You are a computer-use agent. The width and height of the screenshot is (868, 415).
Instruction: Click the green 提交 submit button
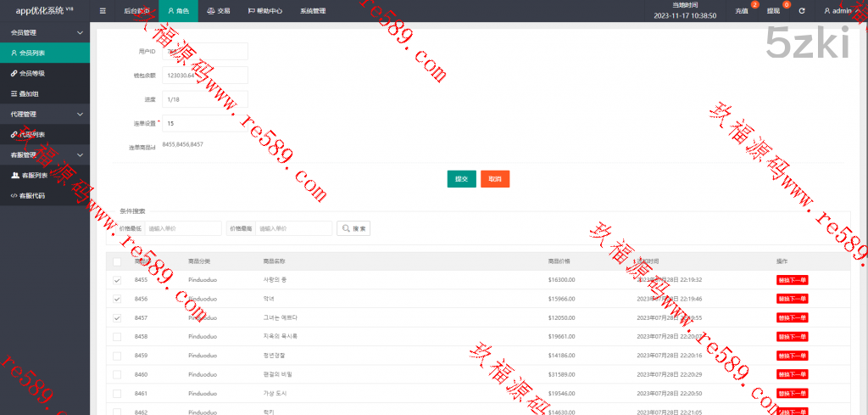461,179
